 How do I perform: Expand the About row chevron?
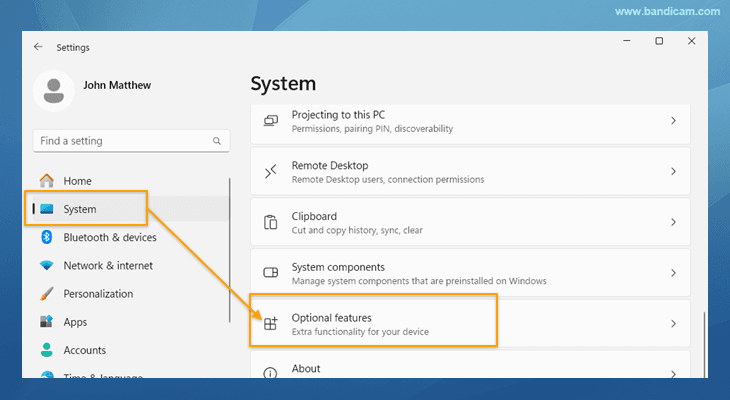coord(673,373)
